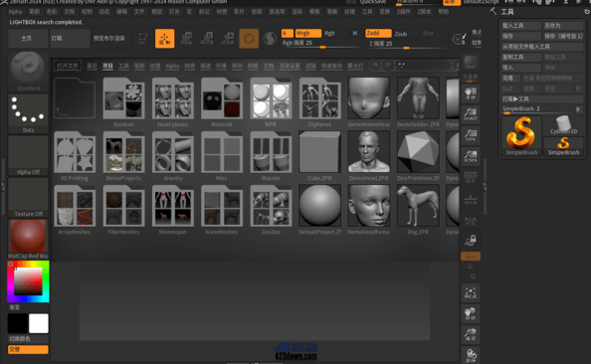Toggle the Mrgb mode button
Viewport: 591px width, 364px height.
308,33
